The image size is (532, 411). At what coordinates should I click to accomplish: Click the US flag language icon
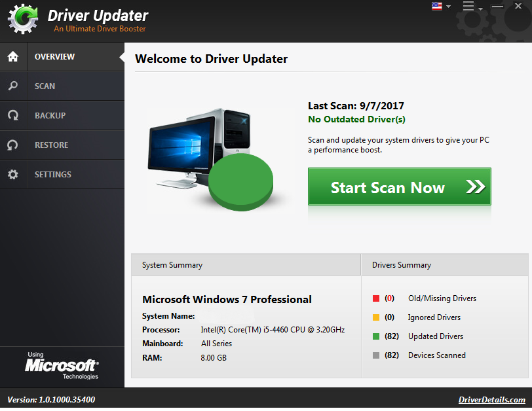coord(436,6)
